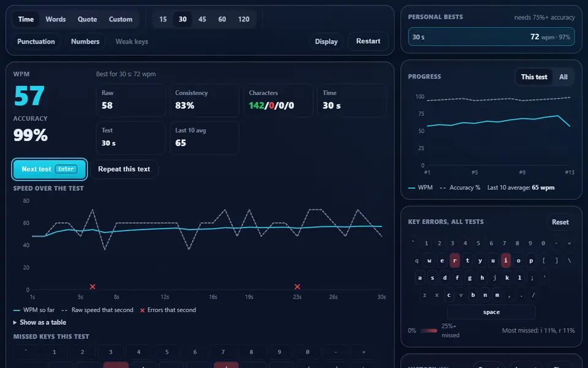Viewport: 588px width, 368px height.
Task: Click the q key in Key errors keyboard
Action: [x=417, y=260]
